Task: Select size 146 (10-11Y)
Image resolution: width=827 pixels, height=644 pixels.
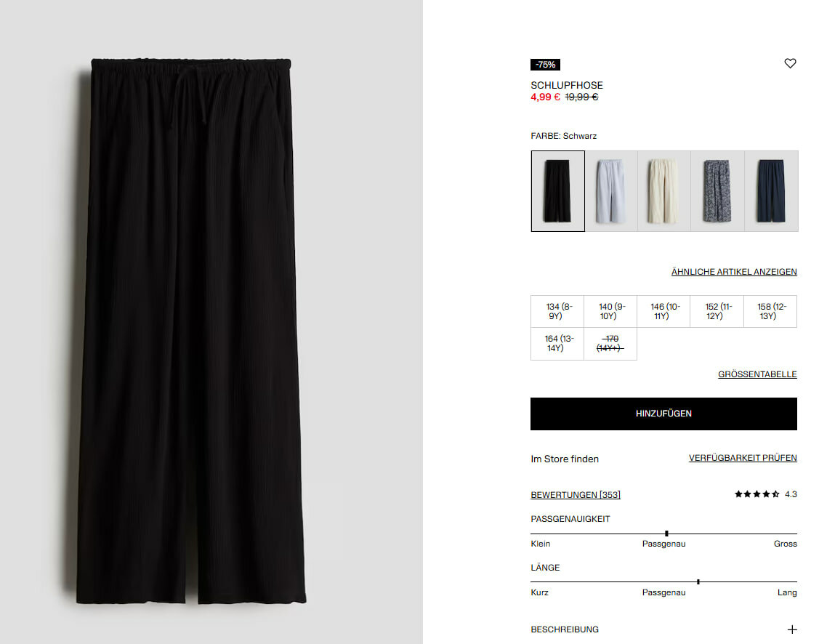Action: point(664,311)
